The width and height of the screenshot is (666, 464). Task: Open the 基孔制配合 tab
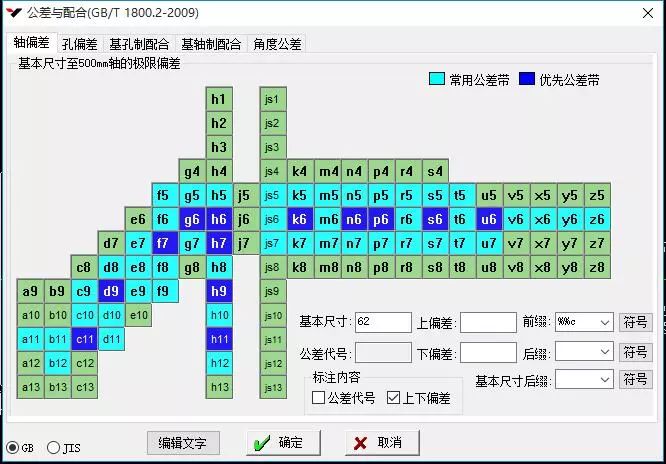coord(139,44)
